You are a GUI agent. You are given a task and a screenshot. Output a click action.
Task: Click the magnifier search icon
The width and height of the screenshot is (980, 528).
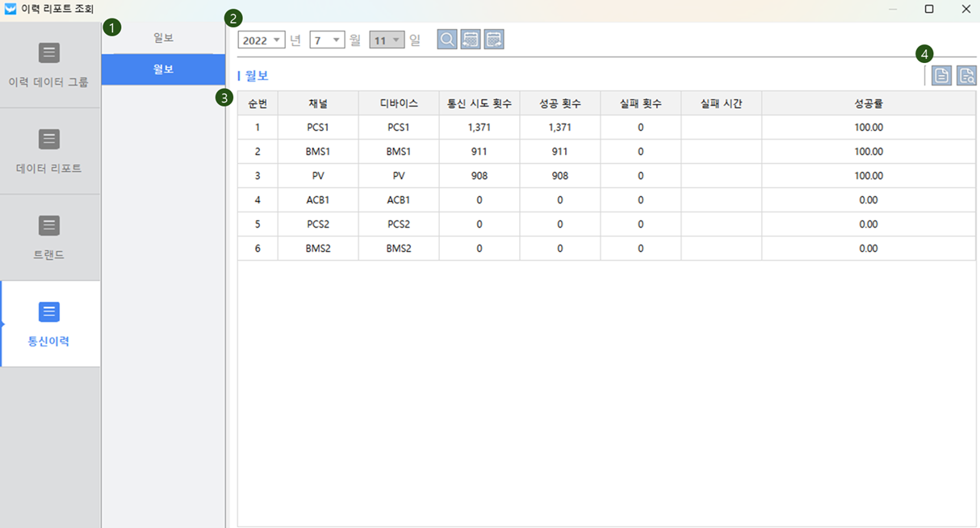[x=446, y=40]
